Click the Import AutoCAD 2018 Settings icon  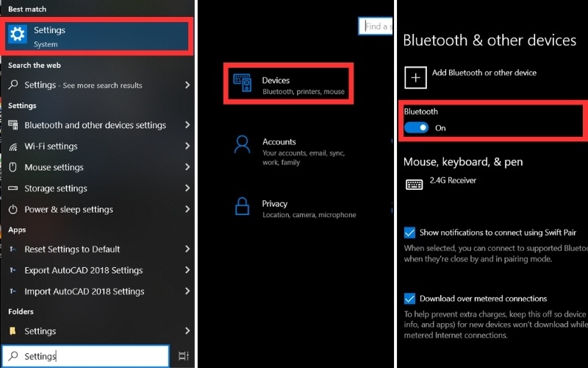click(x=13, y=291)
